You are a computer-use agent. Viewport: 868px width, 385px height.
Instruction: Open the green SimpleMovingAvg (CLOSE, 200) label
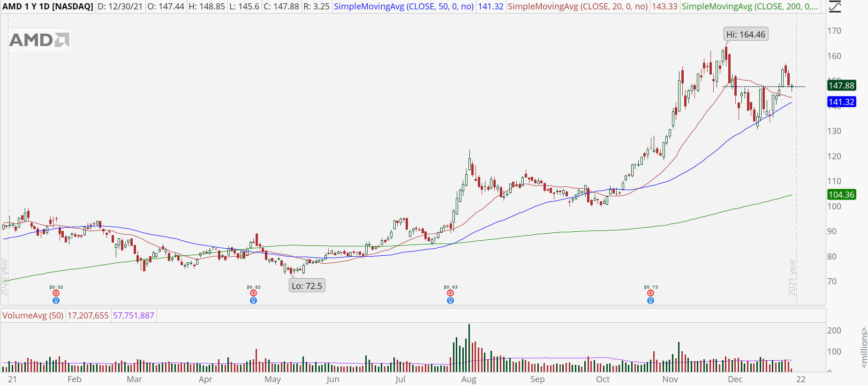750,7
